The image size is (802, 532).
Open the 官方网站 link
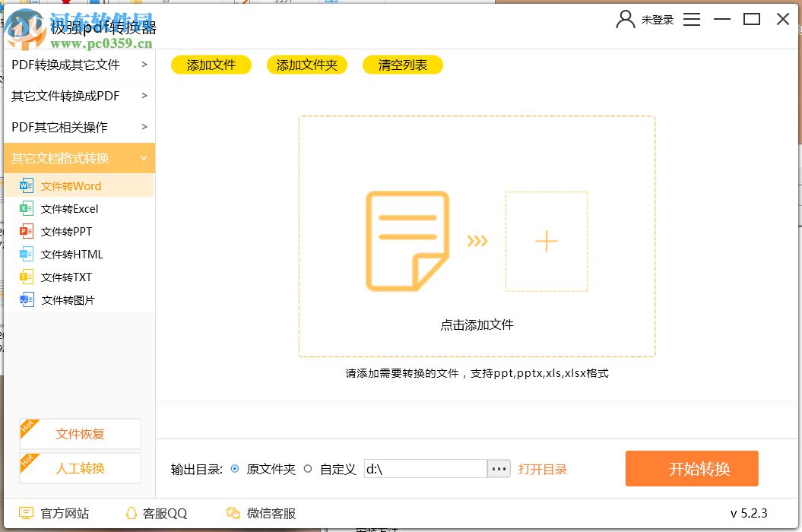click(55, 513)
